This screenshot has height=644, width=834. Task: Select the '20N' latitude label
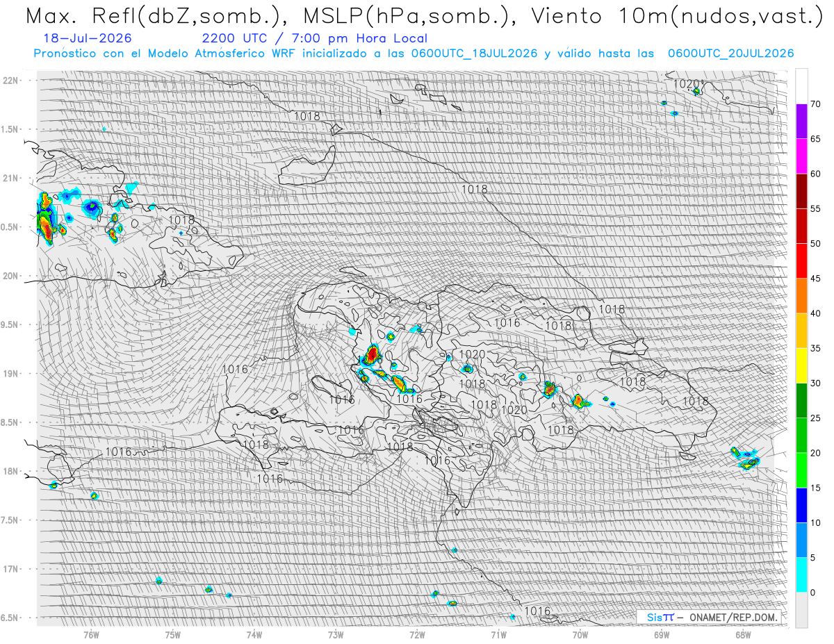(10, 276)
